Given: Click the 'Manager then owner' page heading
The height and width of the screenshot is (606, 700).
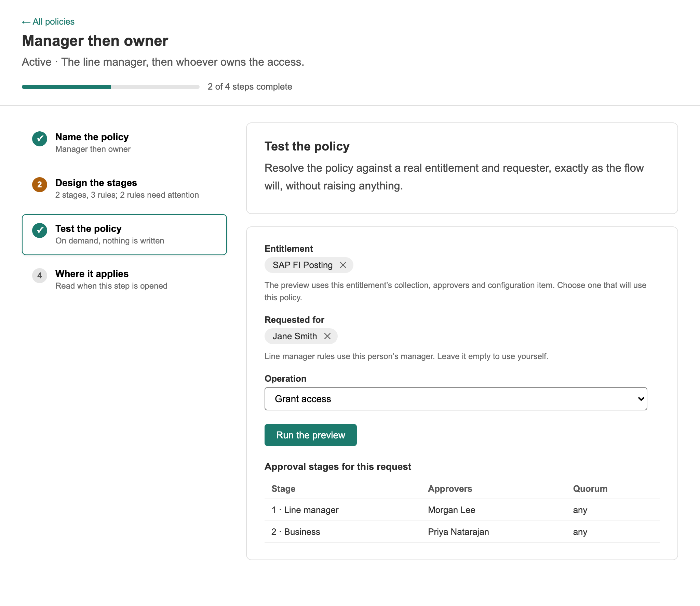Looking at the screenshot, I should [x=95, y=41].
